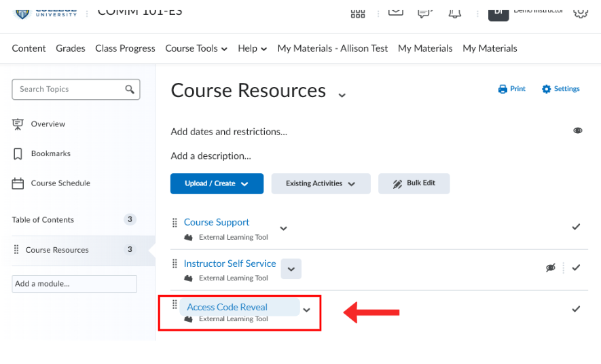Open Class Progress in navbar
The height and width of the screenshot is (364, 601).
(x=126, y=48)
